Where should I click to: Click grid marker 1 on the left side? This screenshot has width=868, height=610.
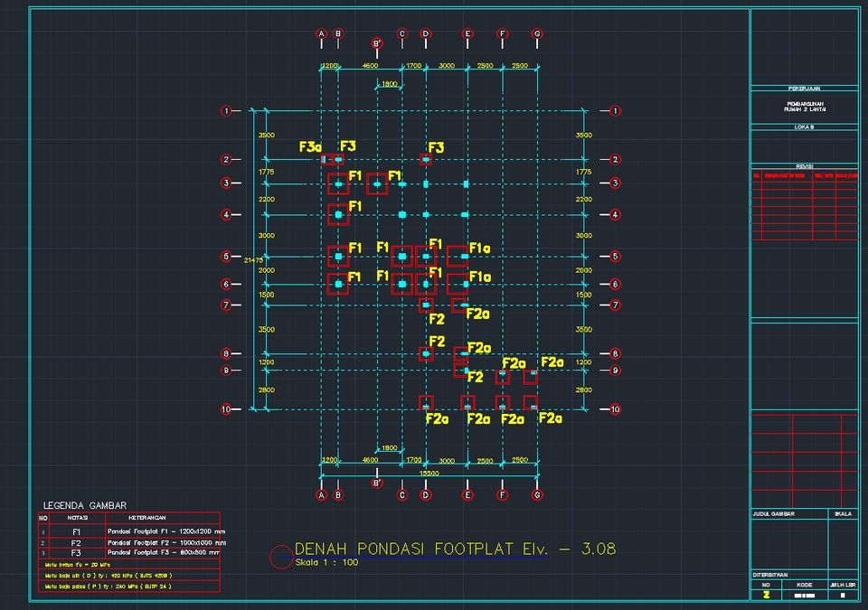tap(224, 110)
